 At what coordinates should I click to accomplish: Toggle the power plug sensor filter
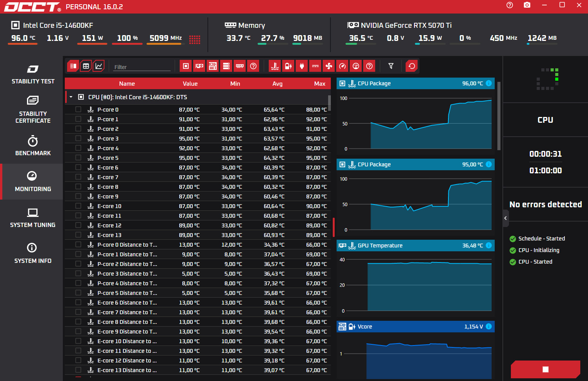coord(302,66)
